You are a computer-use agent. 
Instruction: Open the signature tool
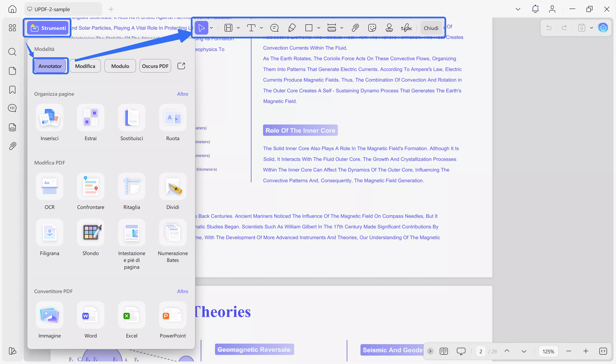pyautogui.click(x=407, y=28)
